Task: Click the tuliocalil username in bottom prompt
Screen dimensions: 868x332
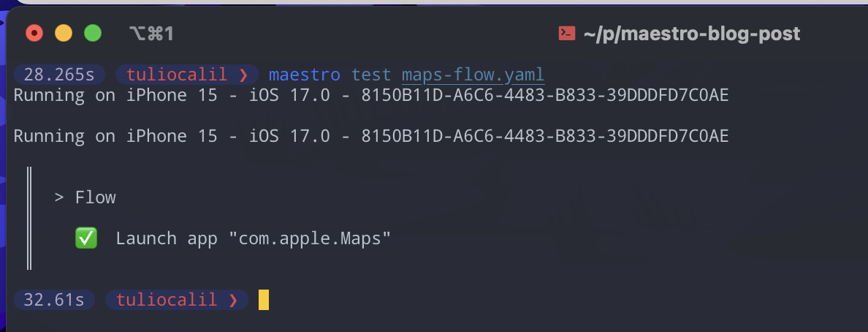Action: [166, 301]
